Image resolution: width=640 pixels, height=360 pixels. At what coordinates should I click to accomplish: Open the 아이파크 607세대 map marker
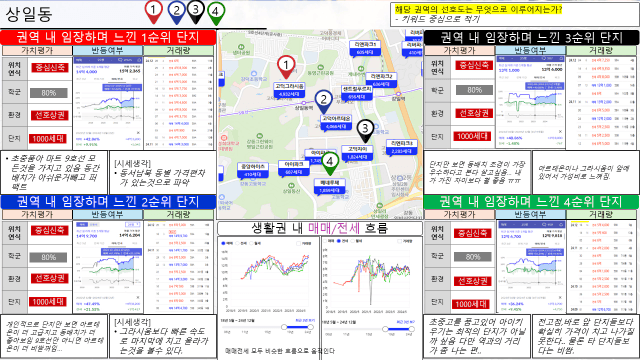(293, 168)
